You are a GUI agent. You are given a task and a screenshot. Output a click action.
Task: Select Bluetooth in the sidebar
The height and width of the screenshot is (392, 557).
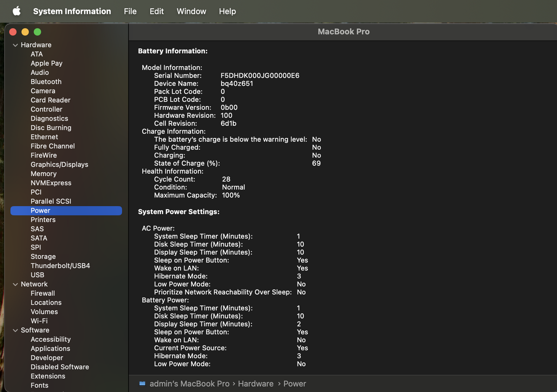click(46, 82)
